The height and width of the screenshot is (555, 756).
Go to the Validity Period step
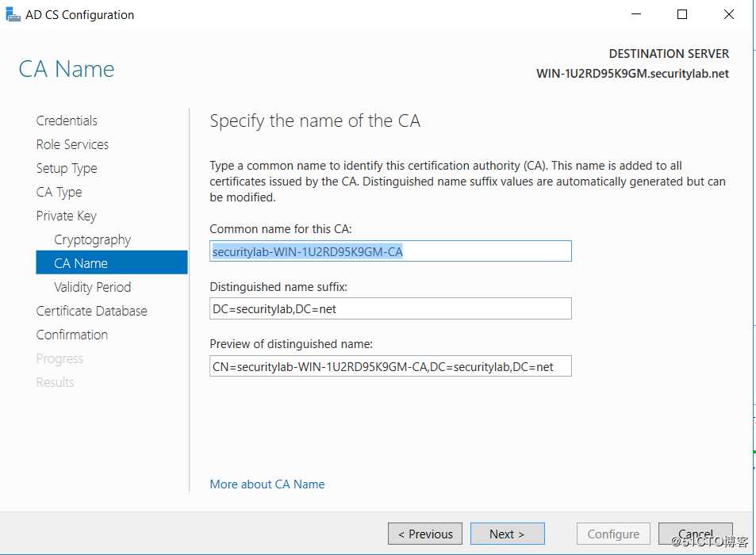(x=92, y=287)
